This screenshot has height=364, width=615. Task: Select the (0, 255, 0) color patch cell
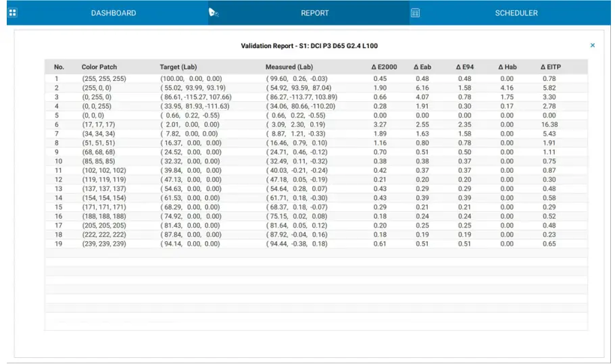(x=97, y=97)
